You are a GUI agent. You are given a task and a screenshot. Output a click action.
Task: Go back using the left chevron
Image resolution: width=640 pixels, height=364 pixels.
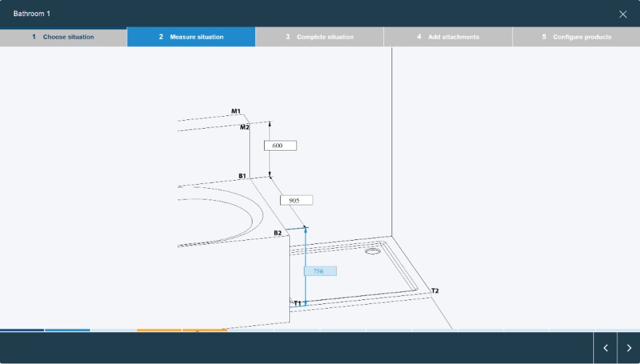[605, 348]
